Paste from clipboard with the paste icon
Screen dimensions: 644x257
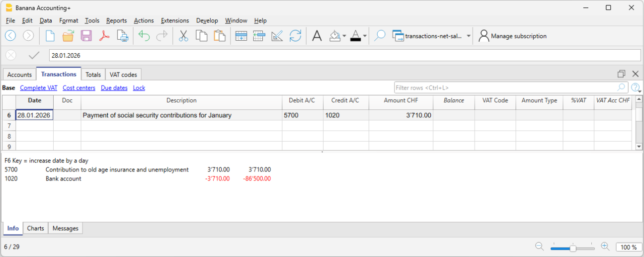click(220, 36)
